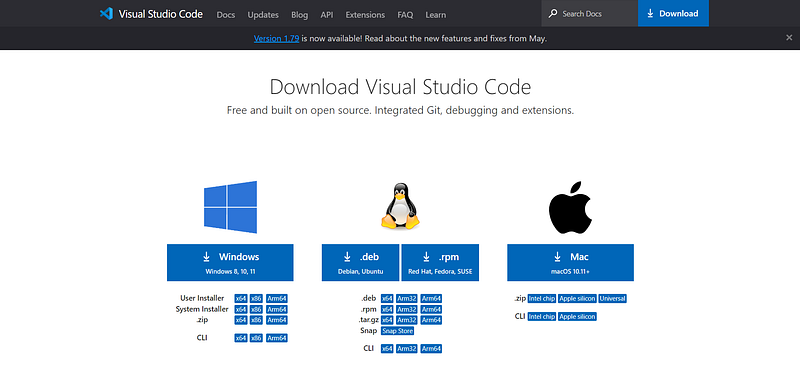This screenshot has height=390, width=800.
Task: Open the Updates page
Action: (x=263, y=15)
